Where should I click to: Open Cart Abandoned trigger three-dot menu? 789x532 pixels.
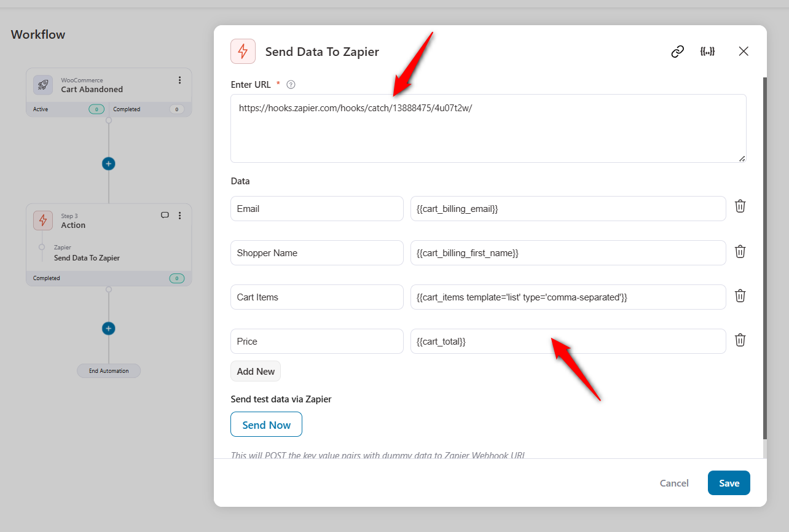point(179,80)
